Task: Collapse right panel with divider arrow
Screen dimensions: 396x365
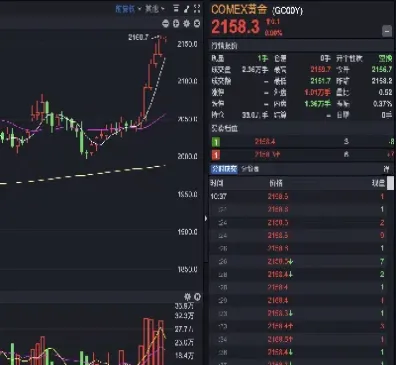Action: [206, 219]
